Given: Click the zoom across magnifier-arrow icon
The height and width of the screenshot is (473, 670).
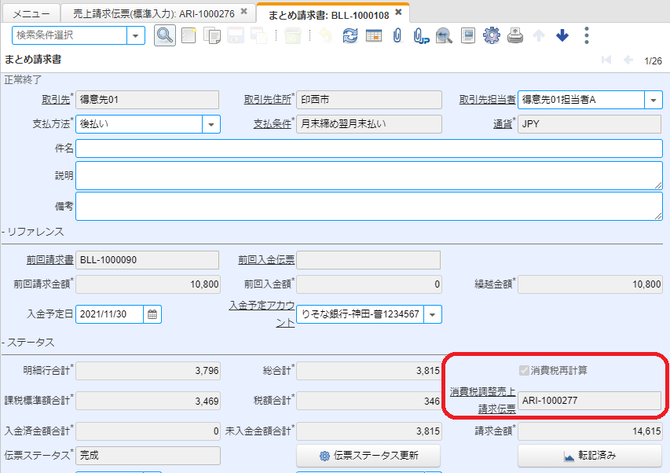Looking at the screenshot, I should pos(444,35).
